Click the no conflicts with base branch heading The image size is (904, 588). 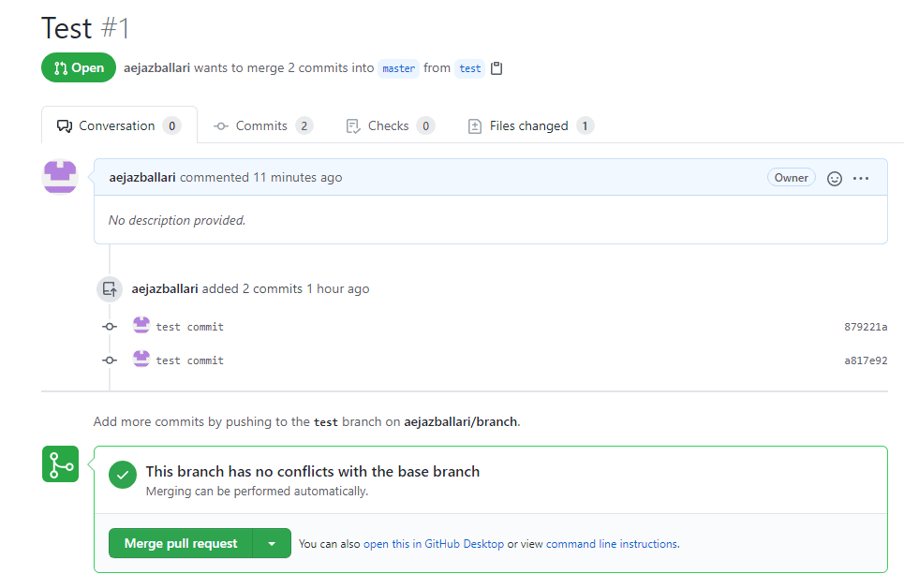click(x=313, y=472)
